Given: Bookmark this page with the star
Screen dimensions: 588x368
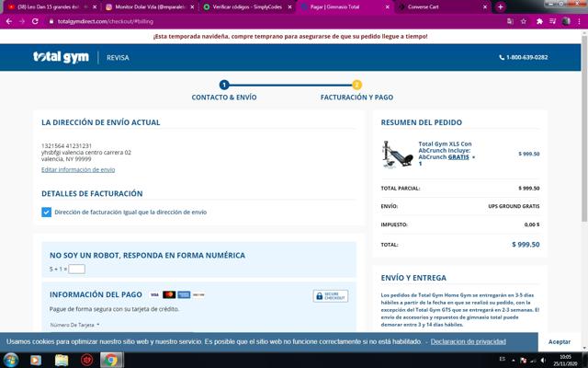Looking at the screenshot, I should (x=524, y=21).
